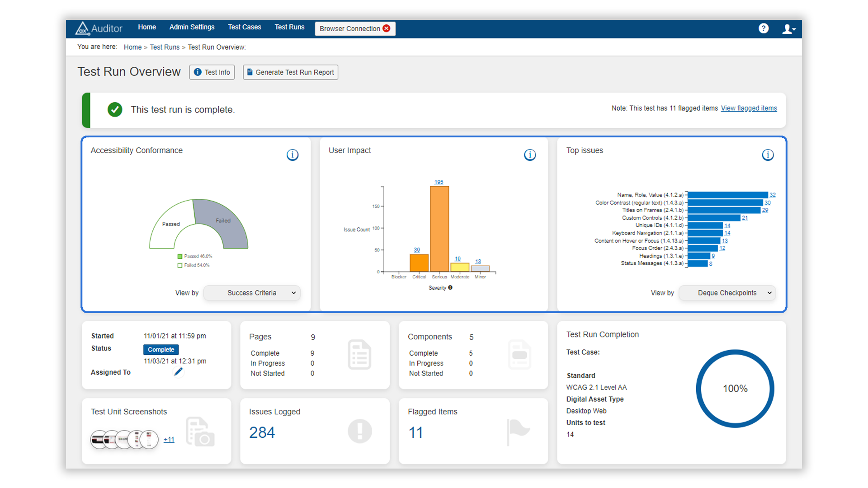Viewport: 868px width, 488px height.
Task: Click the Custom Controls value 21
Action: pos(745,218)
